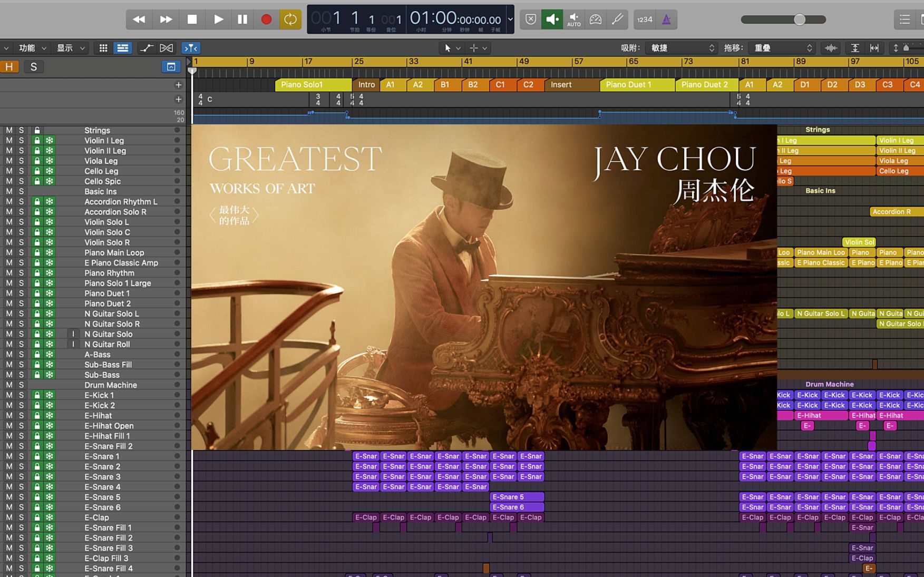Toggle the blue catch playhead icon
The height and width of the screenshot is (577, 924).
pyautogui.click(x=190, y=48)
